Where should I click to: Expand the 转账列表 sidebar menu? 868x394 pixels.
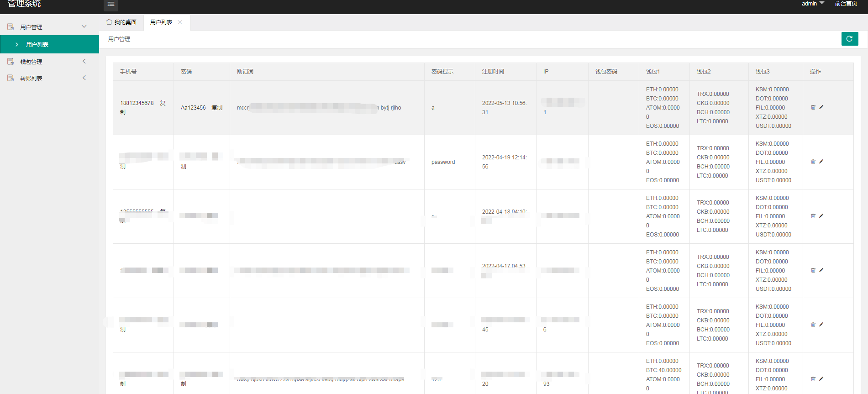pos(49,78)
